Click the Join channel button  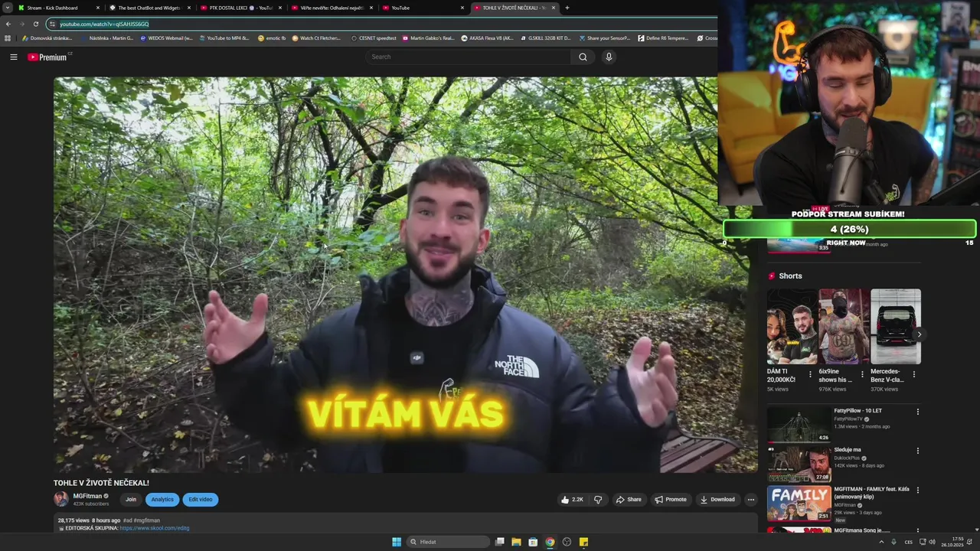[131, 500]
